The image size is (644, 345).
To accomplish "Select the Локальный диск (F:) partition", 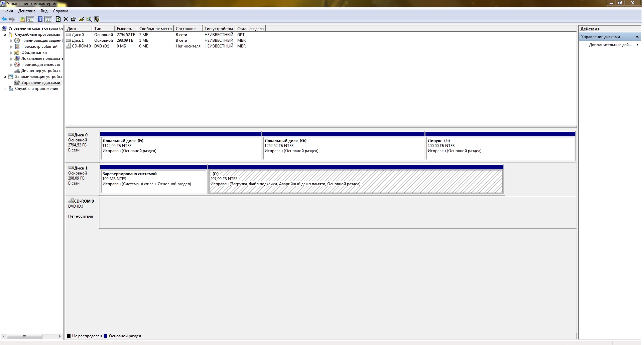I will pyautogui.click(x=181, y=146).
